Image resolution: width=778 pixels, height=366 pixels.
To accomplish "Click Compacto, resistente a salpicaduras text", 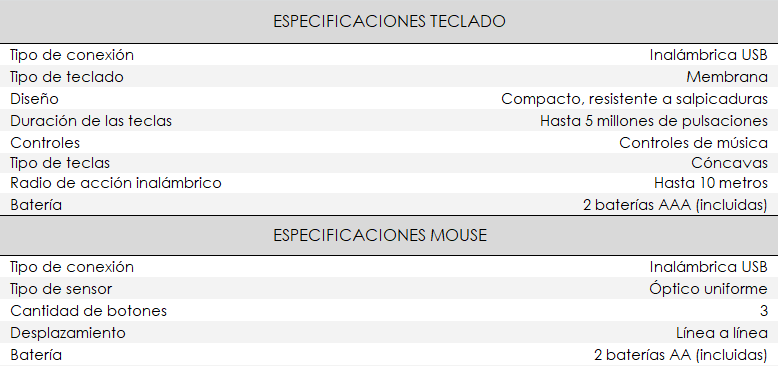I will [x=635, y=99].
